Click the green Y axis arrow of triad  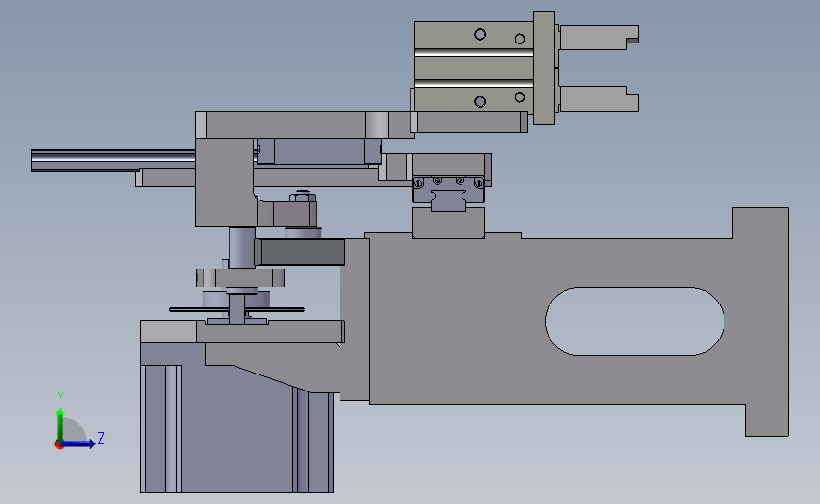61,425
